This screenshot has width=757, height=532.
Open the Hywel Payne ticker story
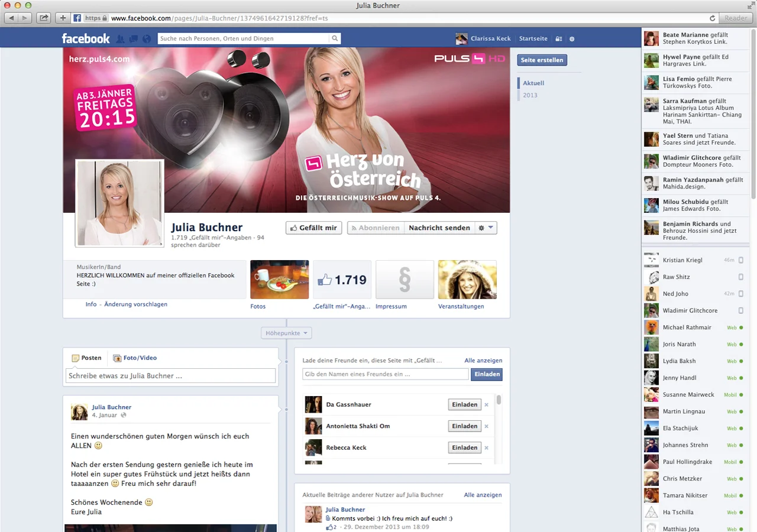695,60
